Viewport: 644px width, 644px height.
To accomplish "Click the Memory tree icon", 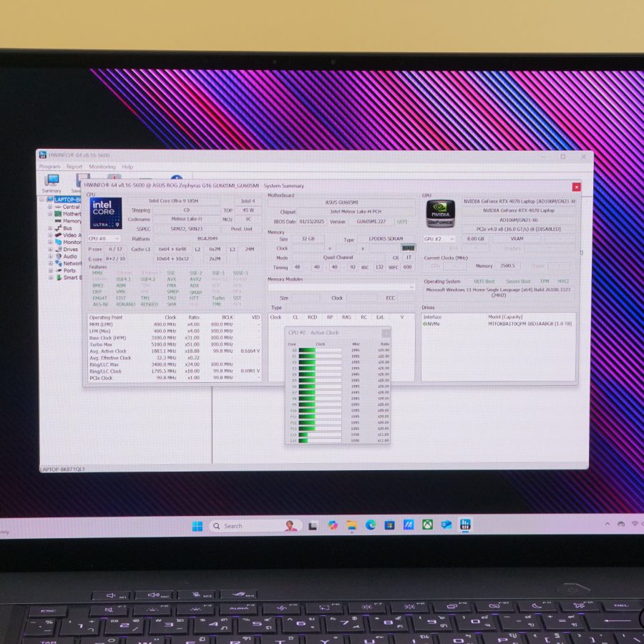I will tap(59, 221).
